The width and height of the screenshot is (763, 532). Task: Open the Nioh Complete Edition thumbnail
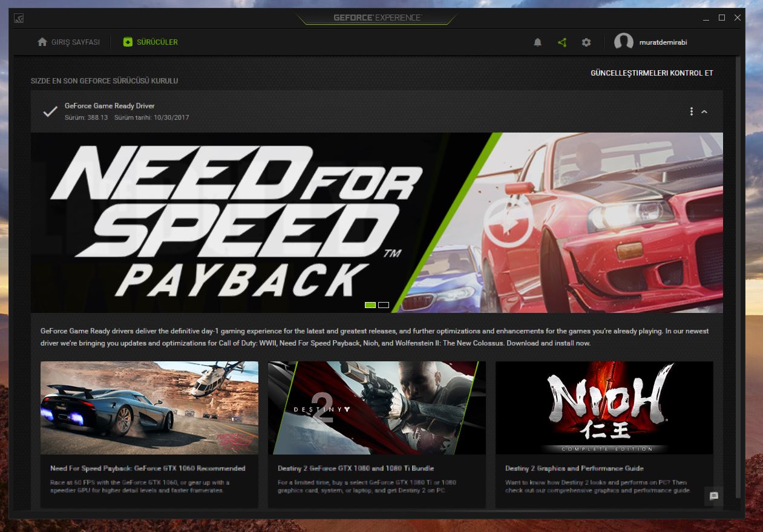tap(604, 408)
